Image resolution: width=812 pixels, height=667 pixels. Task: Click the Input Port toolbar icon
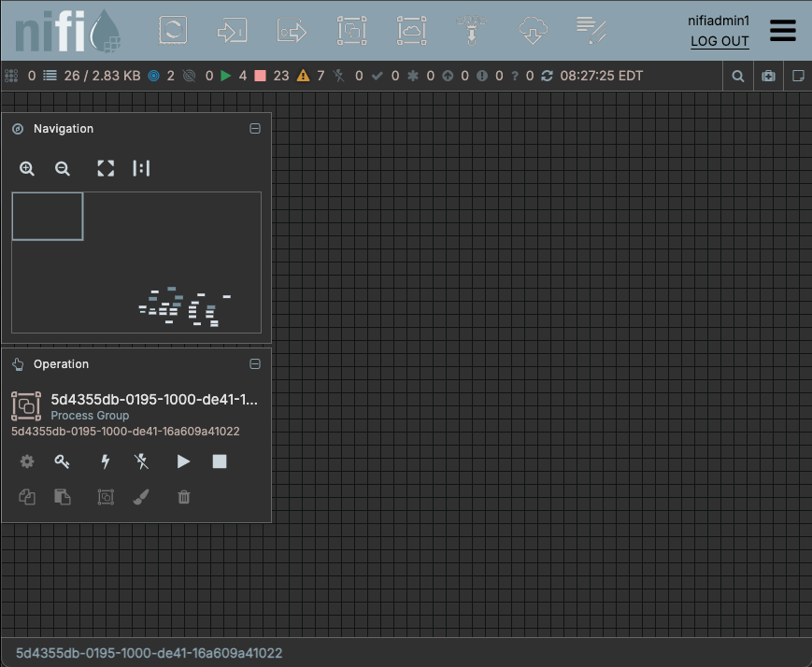tap(232, 30)
